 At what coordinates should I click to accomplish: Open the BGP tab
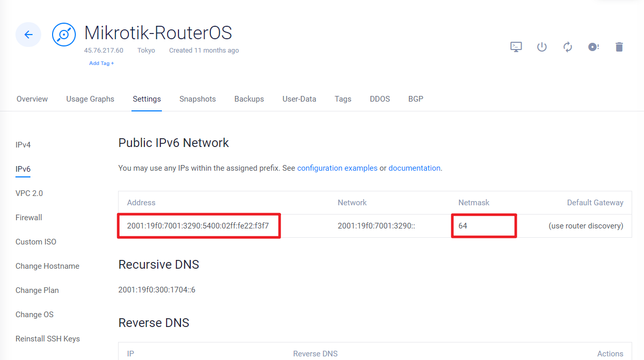coord(416,99)
